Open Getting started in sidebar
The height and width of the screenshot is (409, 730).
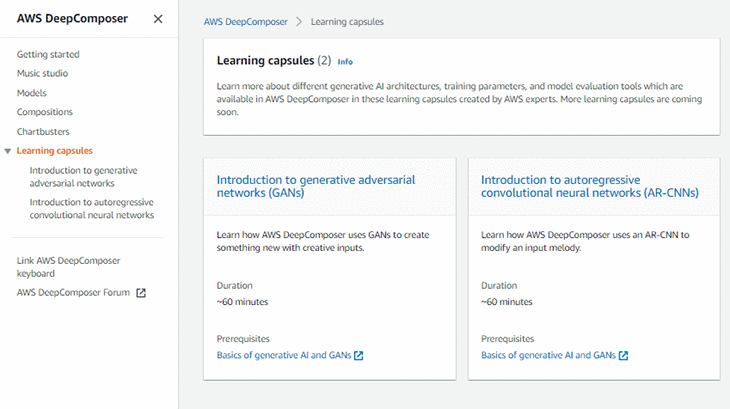[48, 54]
